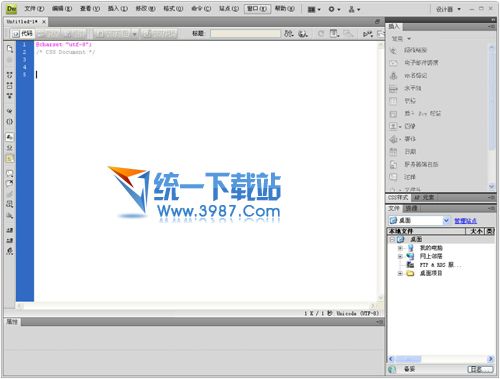This screenshot has height=379, width=500.
Task: Open the 查看 (View) menu
Action: [x=90, y=9]
